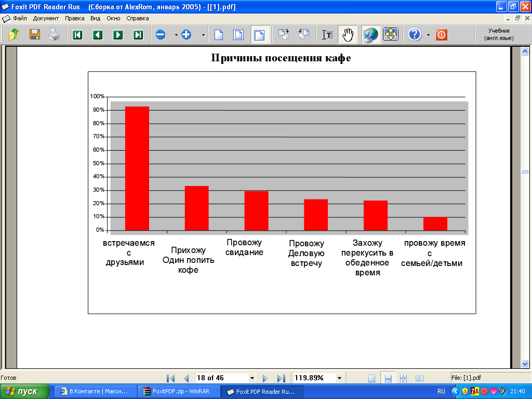Click the document menu icon beside Файл

[6, 18]
